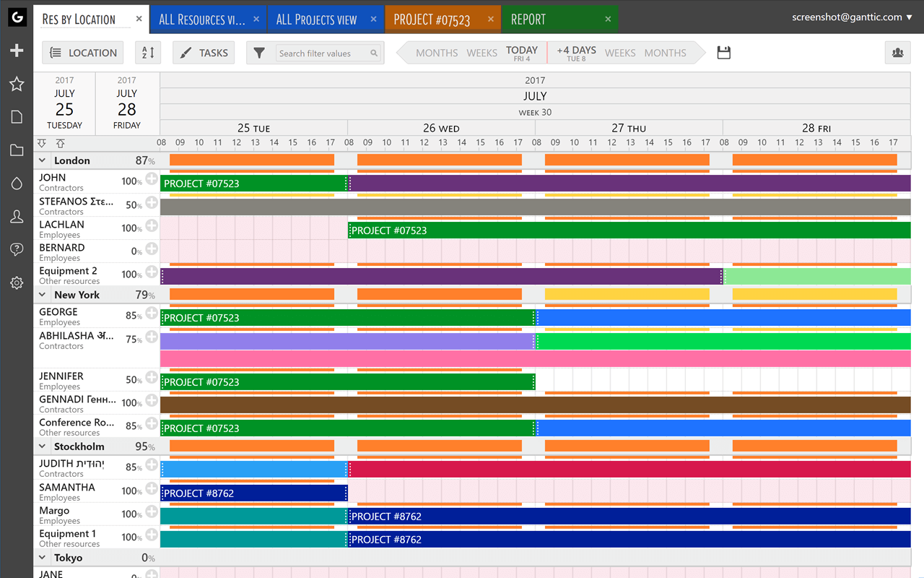Click the A-Z sort button
Screen dimensions: 924x578
click(x=148, y=53)
